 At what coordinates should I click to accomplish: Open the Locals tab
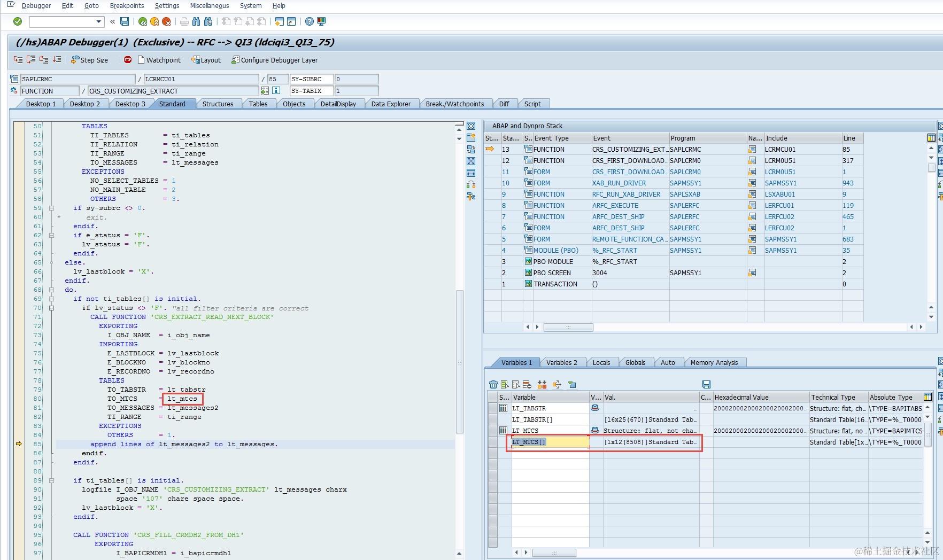601,362
